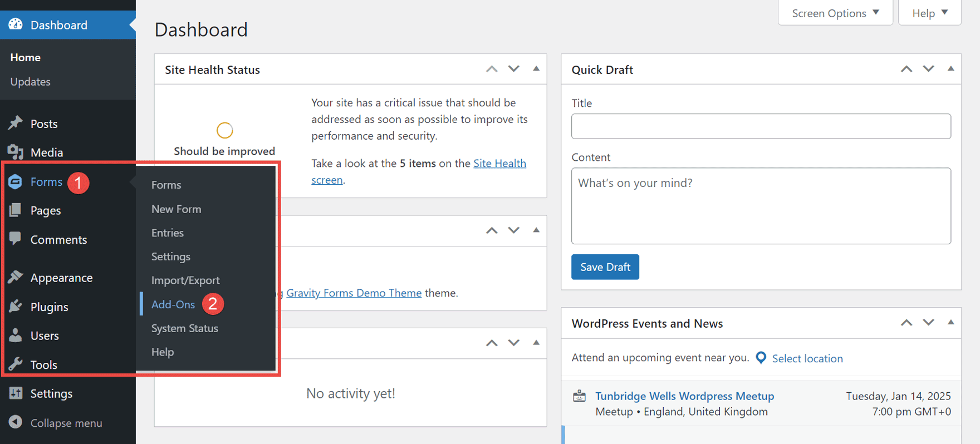
Task: Open the Updates submenu item
Action: [x=31, y=82]
